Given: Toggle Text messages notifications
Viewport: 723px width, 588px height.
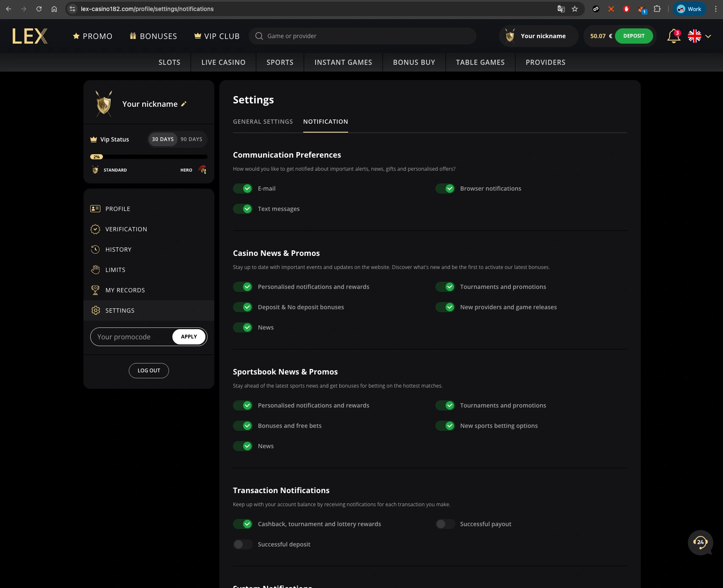Looking at the screenshot, I should click(243, 209).
